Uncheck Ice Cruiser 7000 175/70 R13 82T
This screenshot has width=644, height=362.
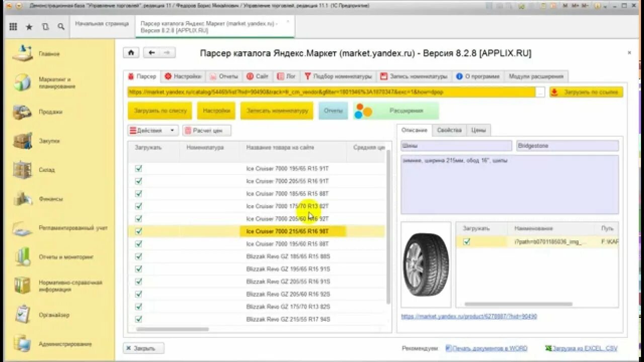pos(138,206)
